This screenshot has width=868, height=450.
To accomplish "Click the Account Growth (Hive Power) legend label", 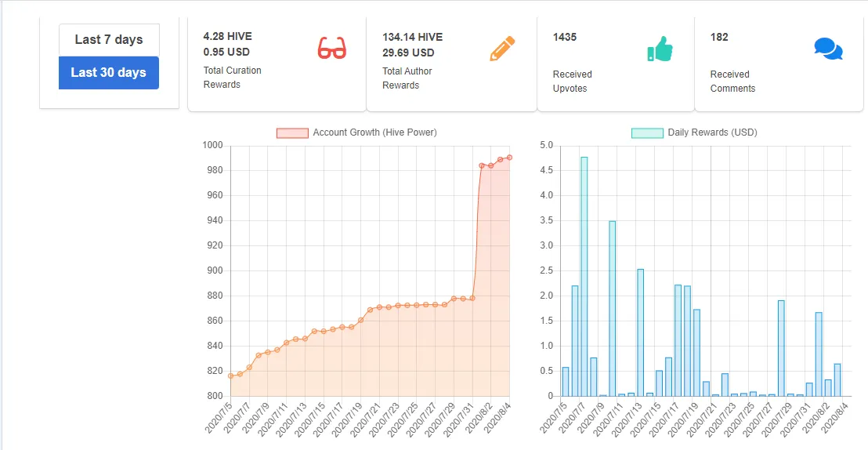I will (x=374, y=132).
